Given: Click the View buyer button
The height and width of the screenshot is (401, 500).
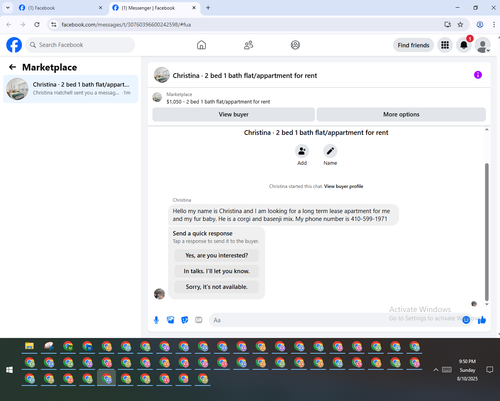Looking at the screenshot, I should [233, 114].
